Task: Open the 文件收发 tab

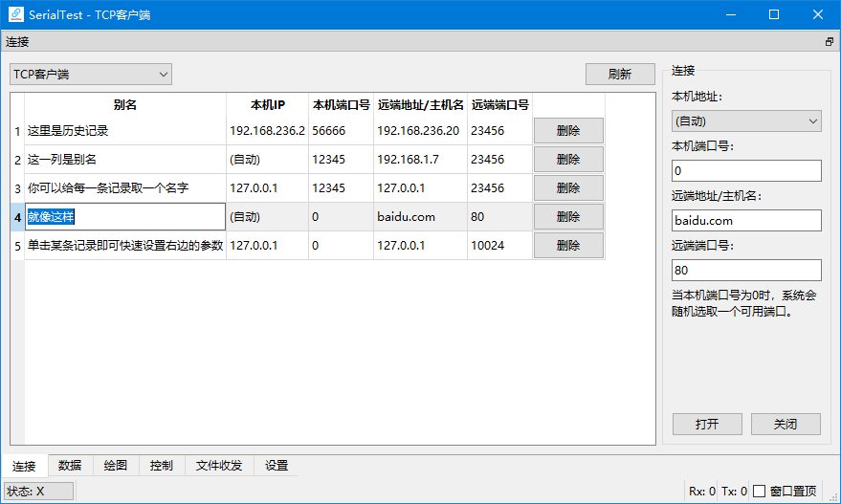Action: click(x=219, y=466)
